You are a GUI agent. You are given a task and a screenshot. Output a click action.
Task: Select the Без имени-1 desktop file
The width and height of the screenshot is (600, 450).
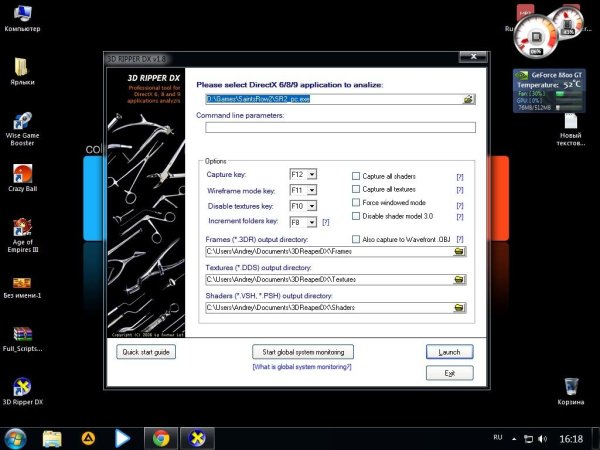[22, 288]
